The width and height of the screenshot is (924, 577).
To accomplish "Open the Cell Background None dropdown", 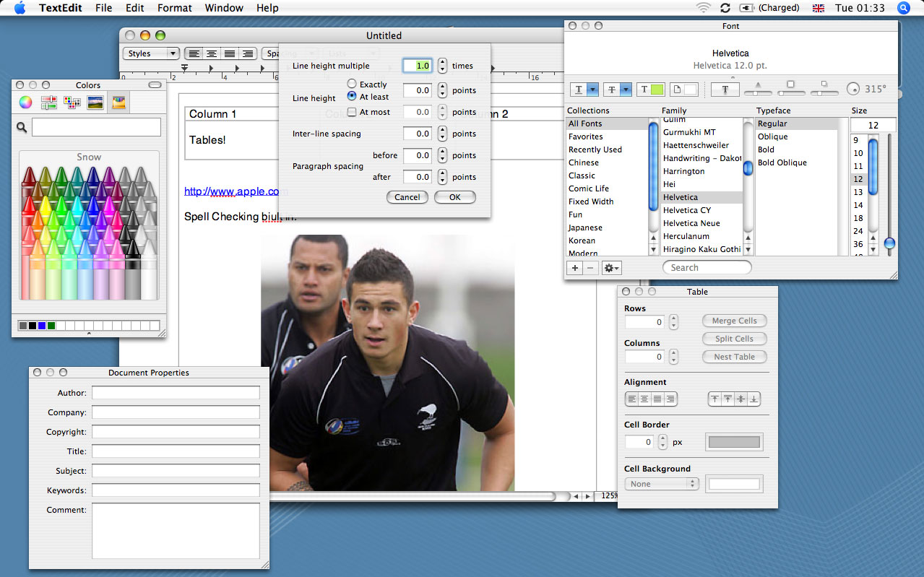I will pyautogui.click(x=662, y=484).
